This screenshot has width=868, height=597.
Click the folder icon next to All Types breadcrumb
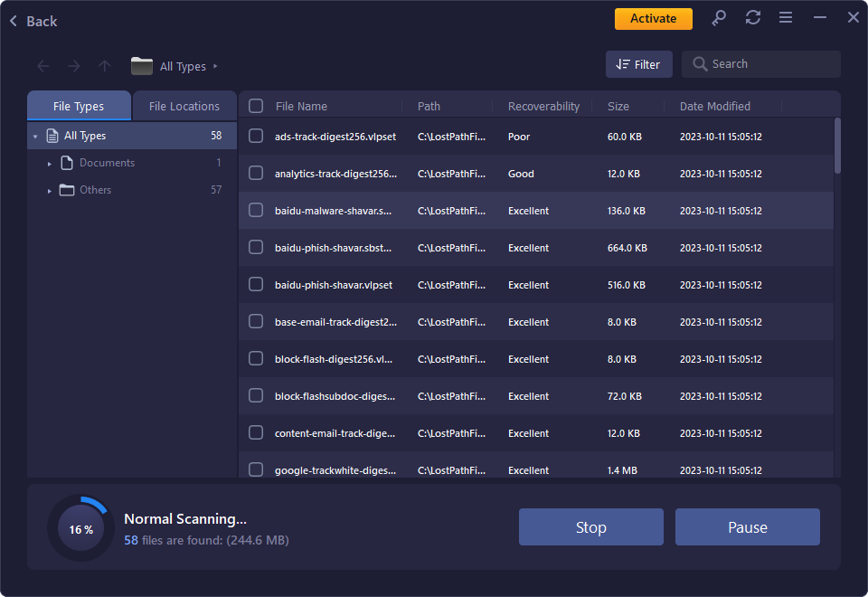coord(142,65)
